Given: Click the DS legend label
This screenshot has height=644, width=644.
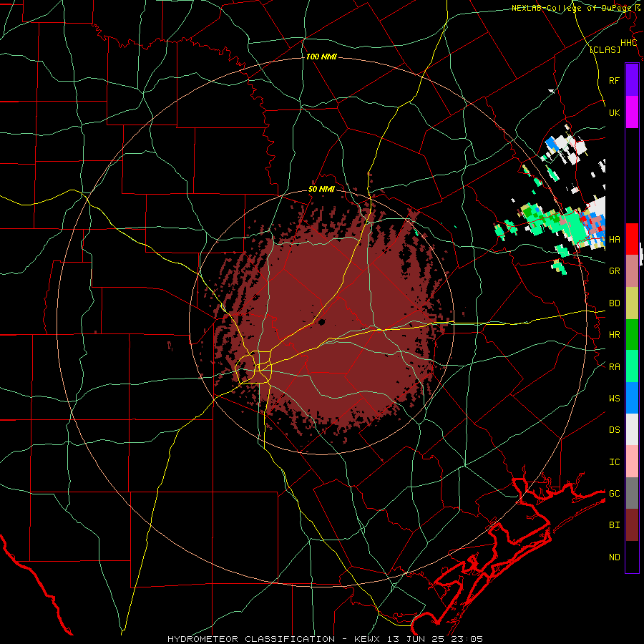Looking at the screenshot, I should 614,430.
